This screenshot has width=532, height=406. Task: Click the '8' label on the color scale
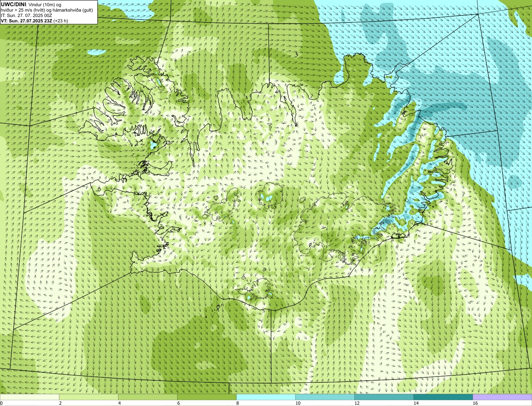click(x=238, y=403)
